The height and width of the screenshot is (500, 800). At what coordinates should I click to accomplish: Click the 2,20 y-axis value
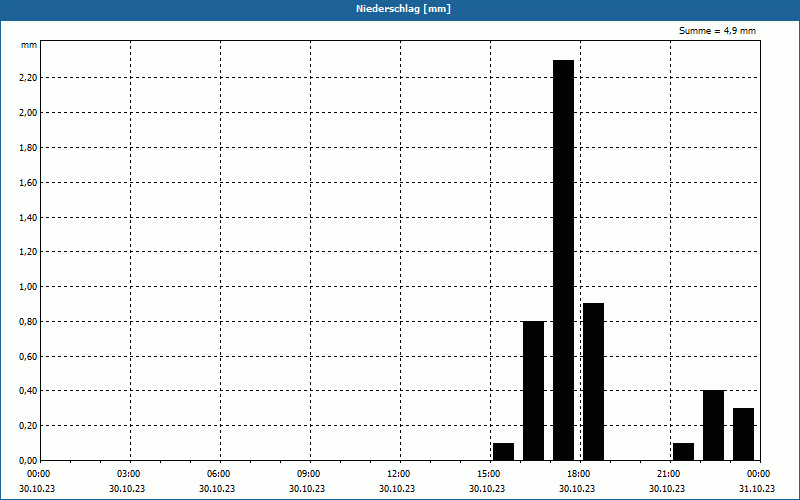[x=29, y=78]
